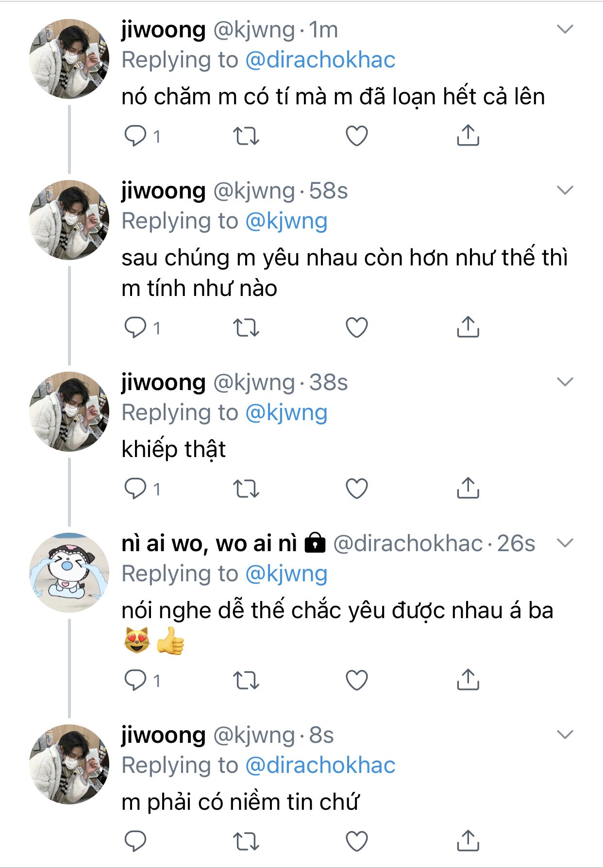Share the 'sau chúng m yêu nhau' tweet
Image resolution: width=603 pixels, height=868 pixels.
tap(468, 328)
